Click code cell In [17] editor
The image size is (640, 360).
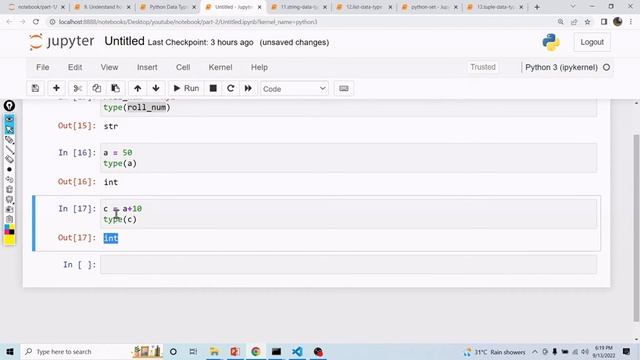[349, 214]
